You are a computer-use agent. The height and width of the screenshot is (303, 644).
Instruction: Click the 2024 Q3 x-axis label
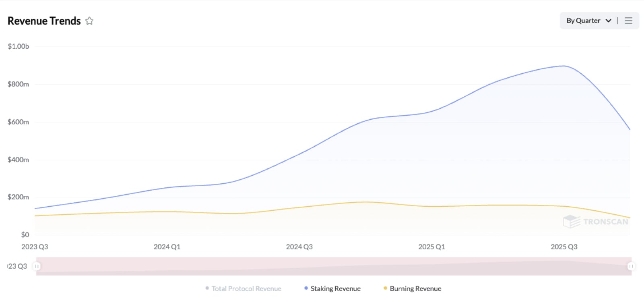[x=299, y=247]
